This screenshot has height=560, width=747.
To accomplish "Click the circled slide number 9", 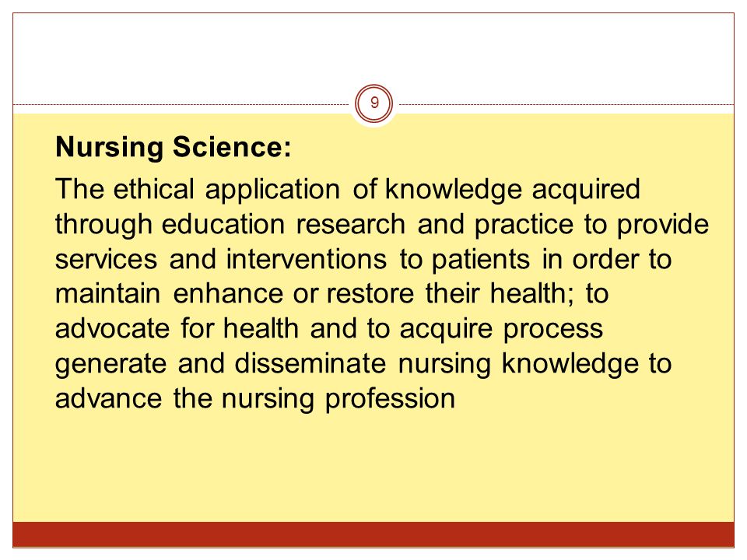I will (x=374, y=103).
